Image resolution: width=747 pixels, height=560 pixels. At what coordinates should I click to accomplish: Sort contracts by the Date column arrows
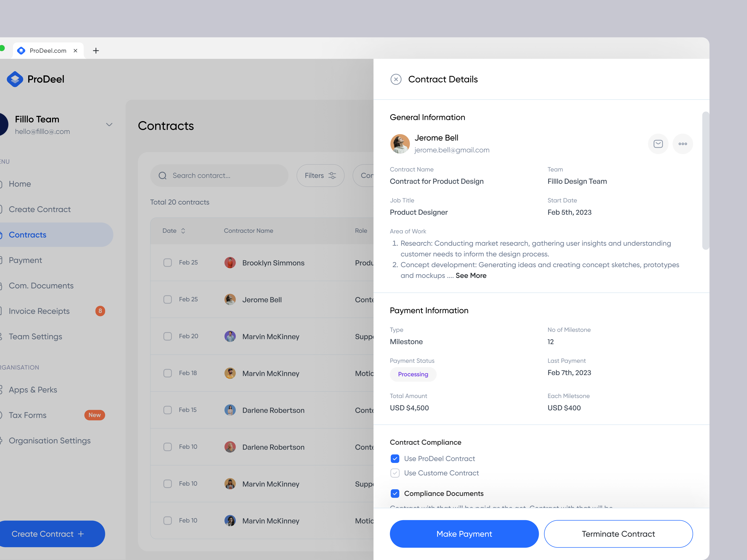(x=183, y=231)
